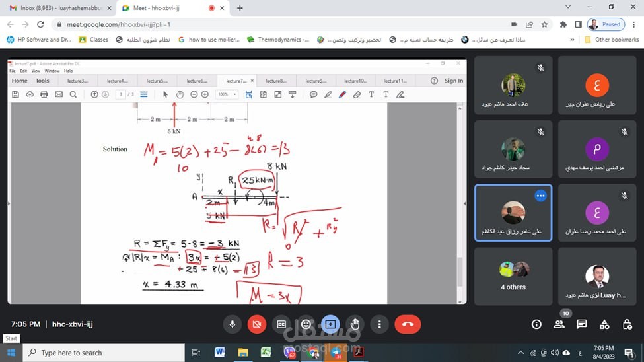Zoom in with the Acrobat plus icon
644x362 pixels.
click(205, 94)
